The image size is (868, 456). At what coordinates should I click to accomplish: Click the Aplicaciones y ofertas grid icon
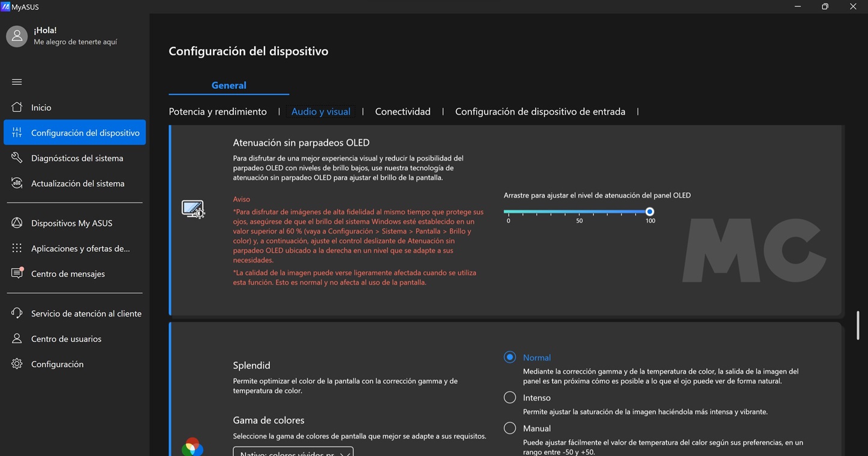click(x=17, y=248)
